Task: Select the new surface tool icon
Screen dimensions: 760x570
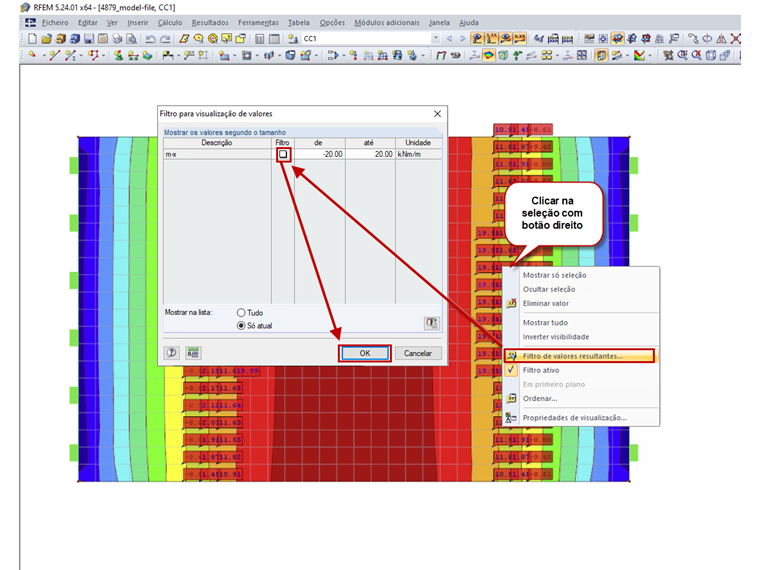Action: coord(224,56)
